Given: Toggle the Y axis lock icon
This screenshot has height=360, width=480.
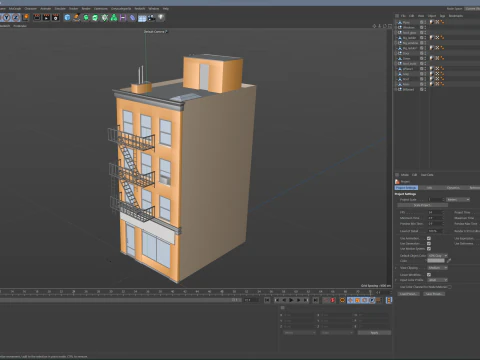Looking at the screenshot, I should 7,17.
